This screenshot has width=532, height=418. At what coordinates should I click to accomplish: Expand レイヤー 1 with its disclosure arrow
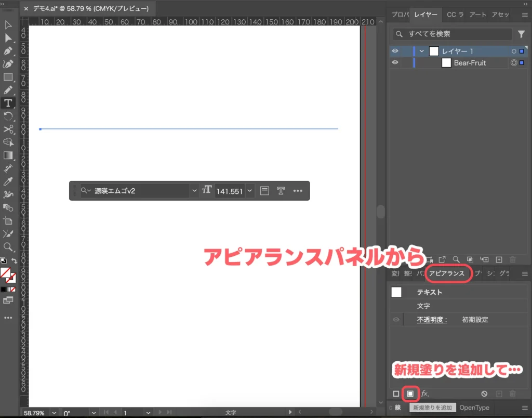click(x=422, y=50)
